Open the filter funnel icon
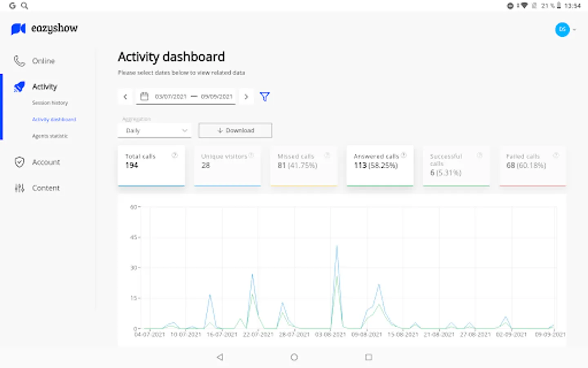Image resolution: width=588 pixels, height=368 pixels. point(265,97)
